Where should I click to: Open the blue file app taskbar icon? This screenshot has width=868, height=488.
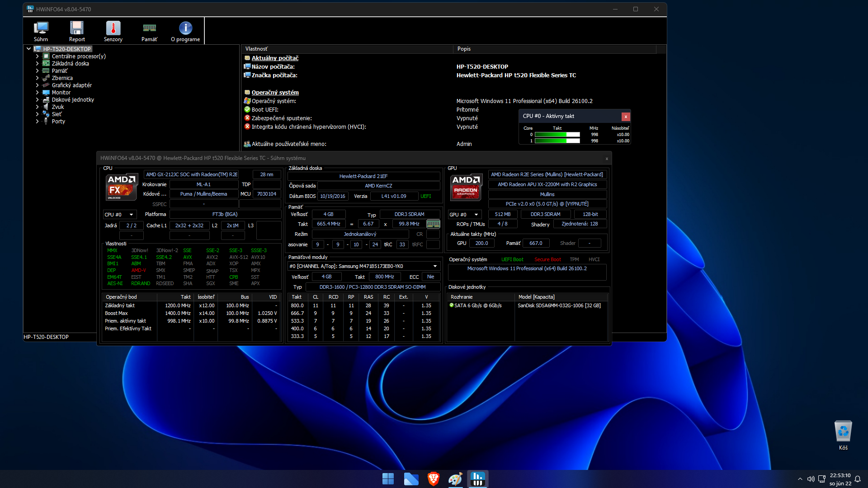[411, 479]
